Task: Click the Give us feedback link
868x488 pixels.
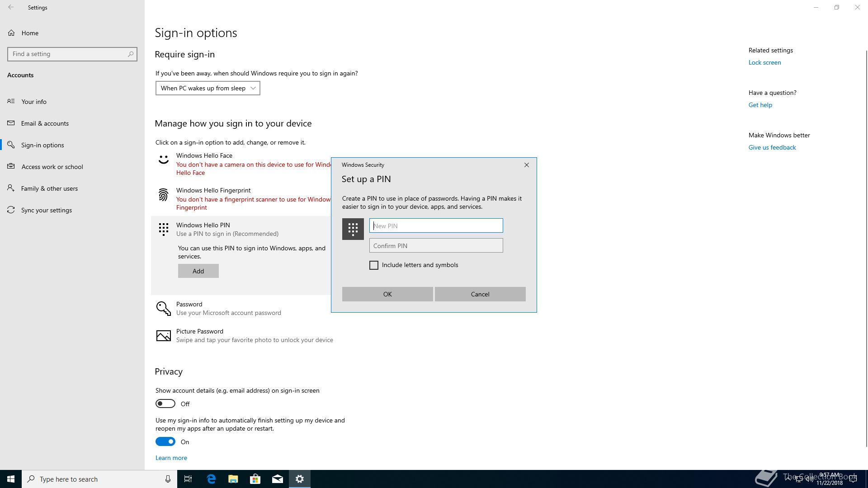Action: coord(772,147)
